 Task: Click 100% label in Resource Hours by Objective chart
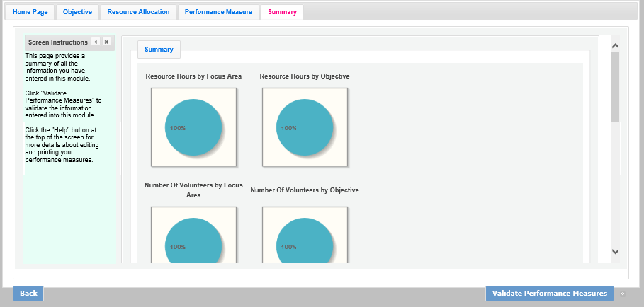pos(289,128)
